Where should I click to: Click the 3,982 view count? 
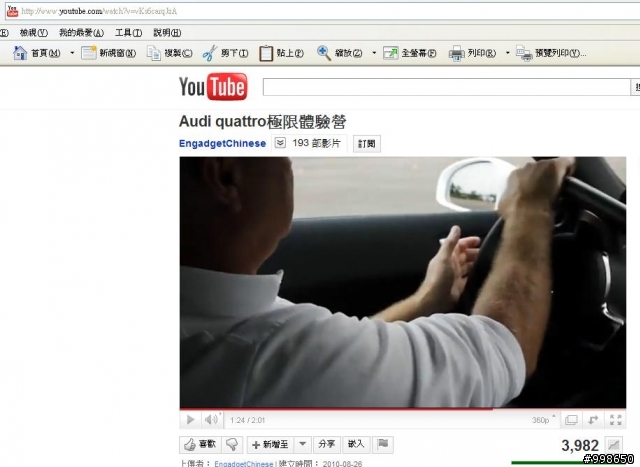pyautogui.click(x=580, y=445)
